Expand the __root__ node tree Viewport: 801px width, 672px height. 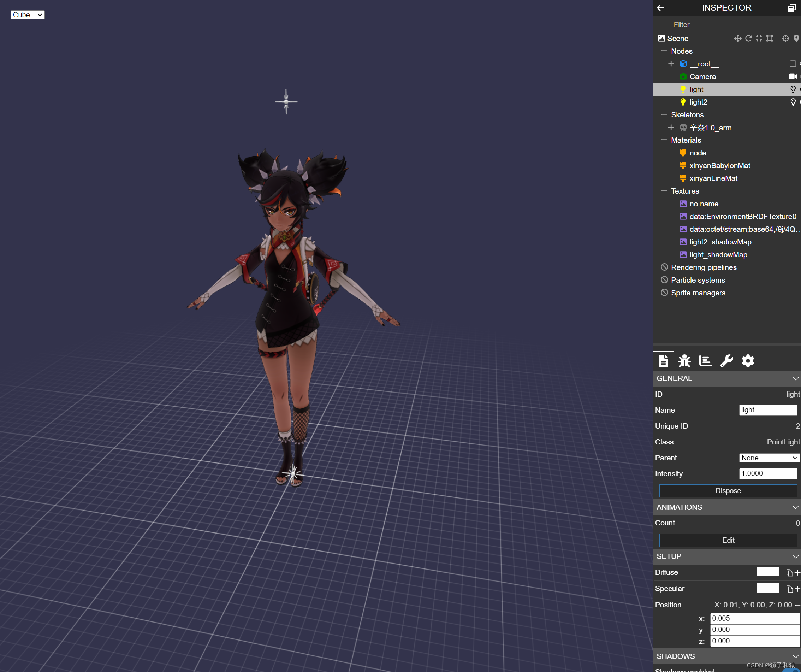[671, 64]
